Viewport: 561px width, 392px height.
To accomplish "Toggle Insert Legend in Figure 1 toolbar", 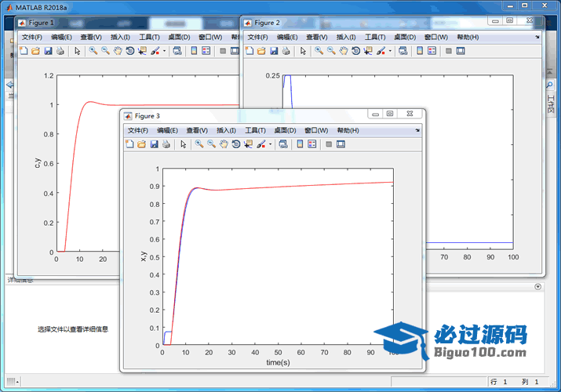I will [x=206, y=51].
